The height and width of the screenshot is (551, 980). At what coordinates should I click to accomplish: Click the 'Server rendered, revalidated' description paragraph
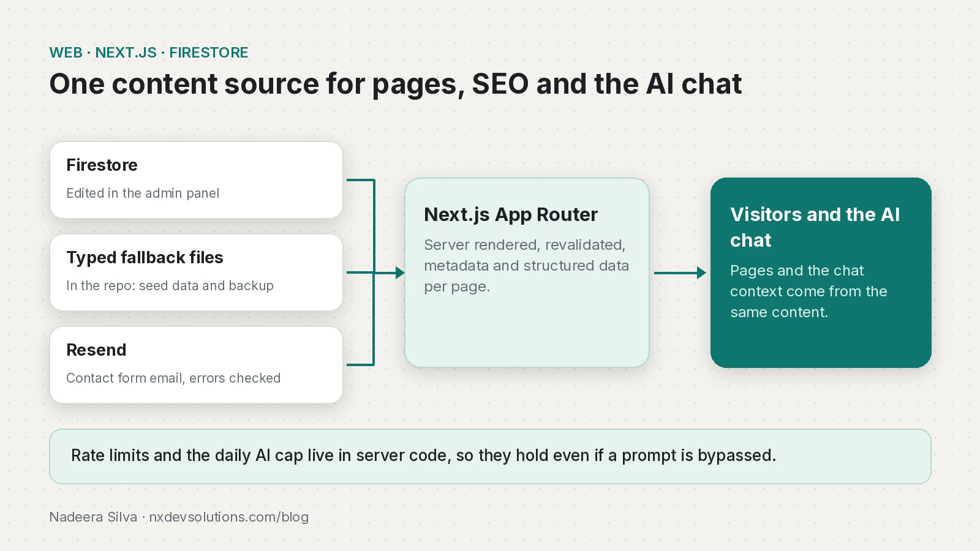pyautogui.click(x=527, y=266)
